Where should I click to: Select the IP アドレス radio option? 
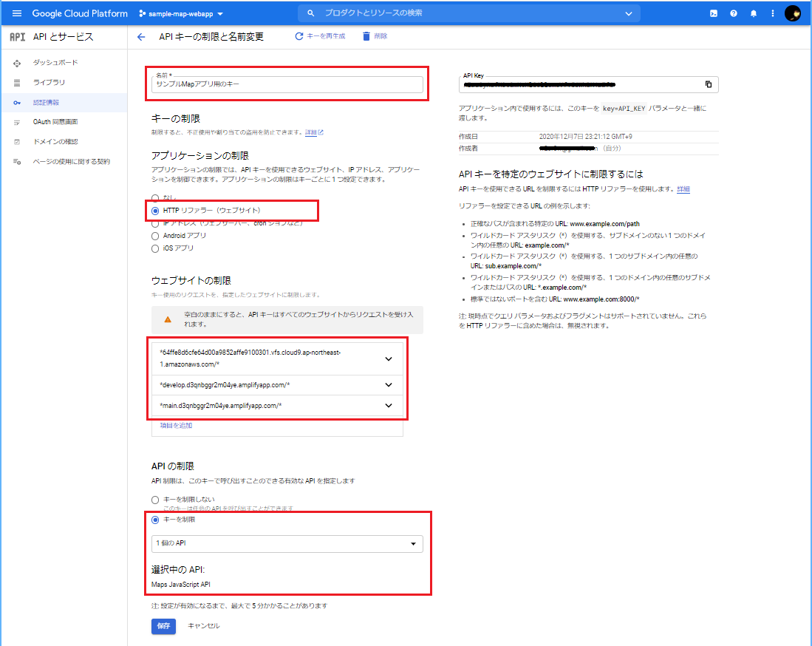coord(155,224)
